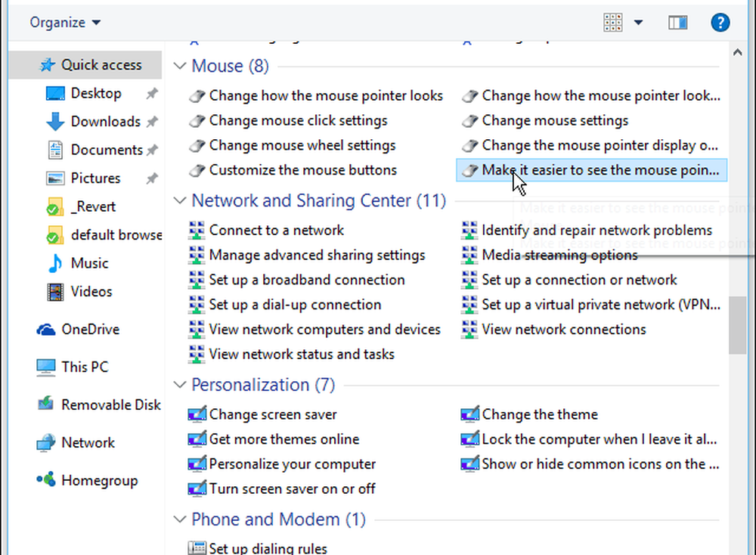This screenshot has height=555, width=756.
Task: Click the pin icon beside Pictures
Action: coord(152,178)
